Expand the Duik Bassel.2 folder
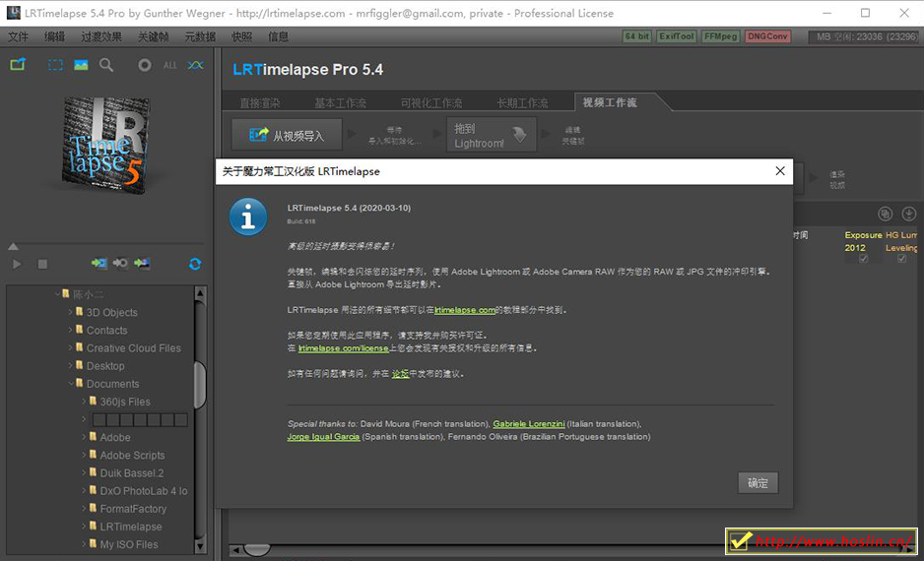Image resolution: width=924 pixels, height=561 pixels. 84,472
